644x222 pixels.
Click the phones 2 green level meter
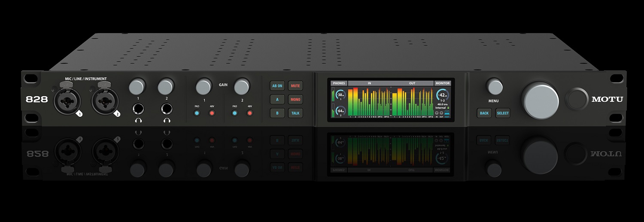pyautogui.click(x=333, y=110)
